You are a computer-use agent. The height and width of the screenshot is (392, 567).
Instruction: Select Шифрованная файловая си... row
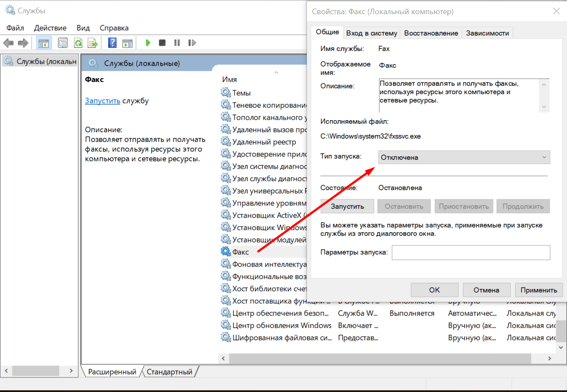coord(388,338)
